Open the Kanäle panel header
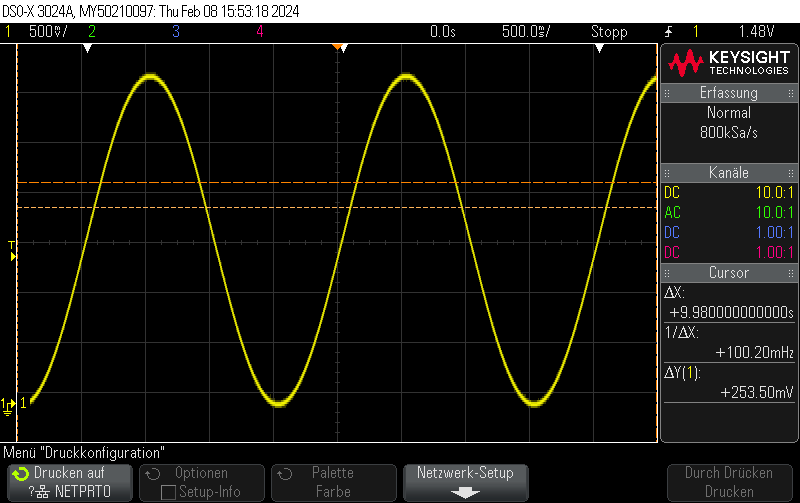Screen dimensions: 800x503 coord(729,172)
